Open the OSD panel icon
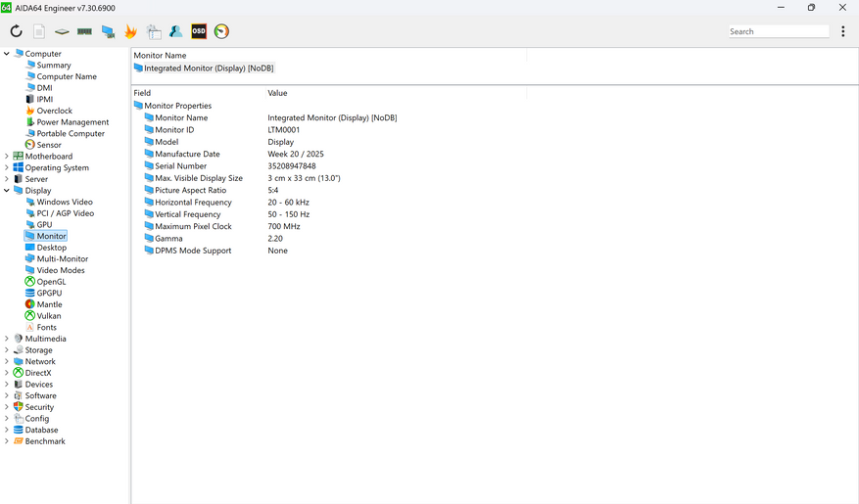The height and width of the screenshot is (504, 859). tap(199, 31)
